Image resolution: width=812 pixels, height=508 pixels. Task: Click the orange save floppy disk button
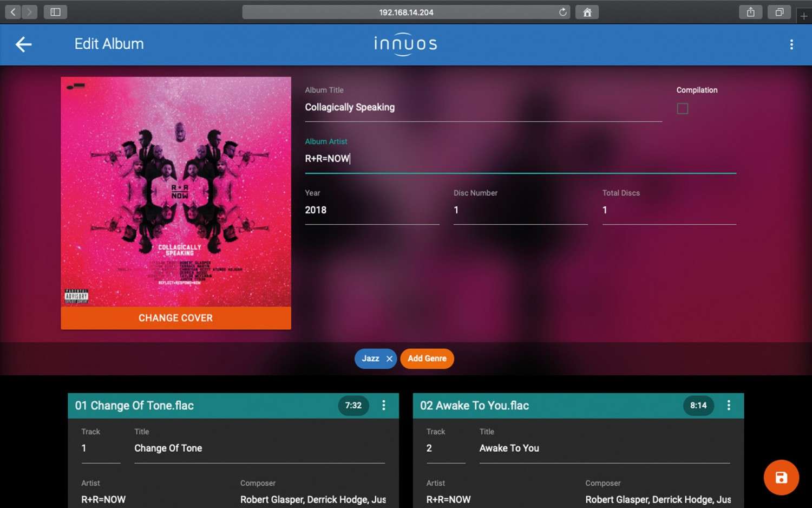click(x=781, y=477)
